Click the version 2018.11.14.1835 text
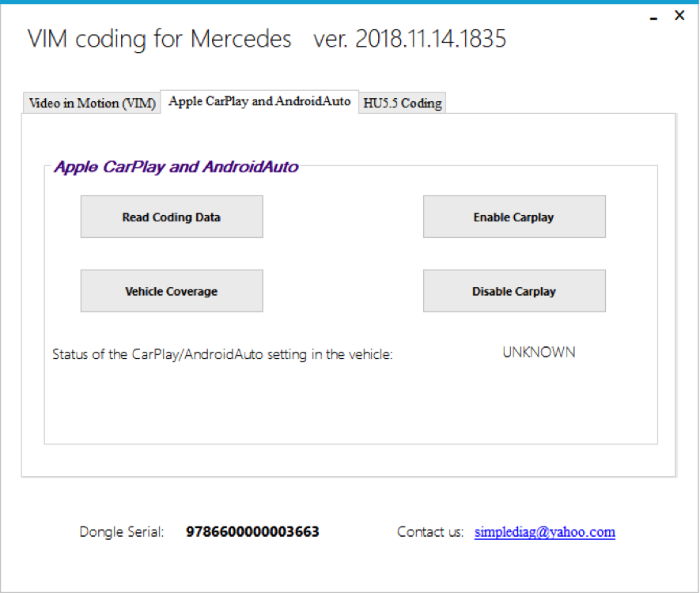The image size is (700, 593). 410,39
